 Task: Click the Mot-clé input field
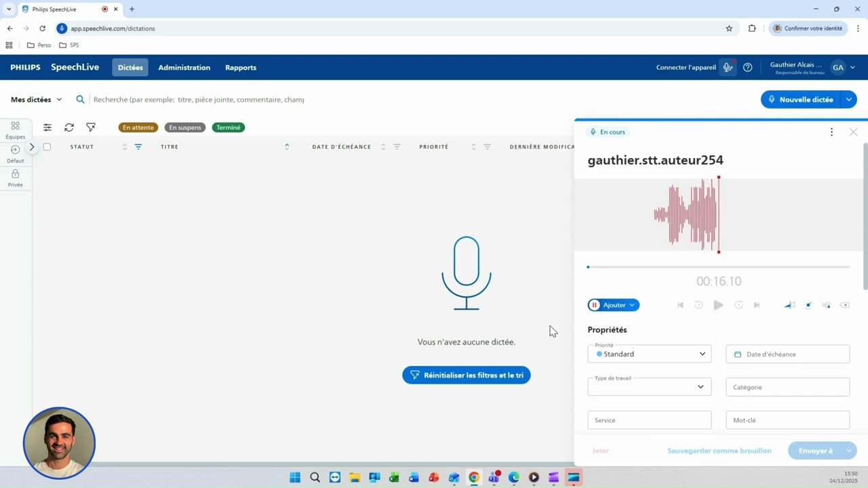pyautogui.click(x=787, y=420)
